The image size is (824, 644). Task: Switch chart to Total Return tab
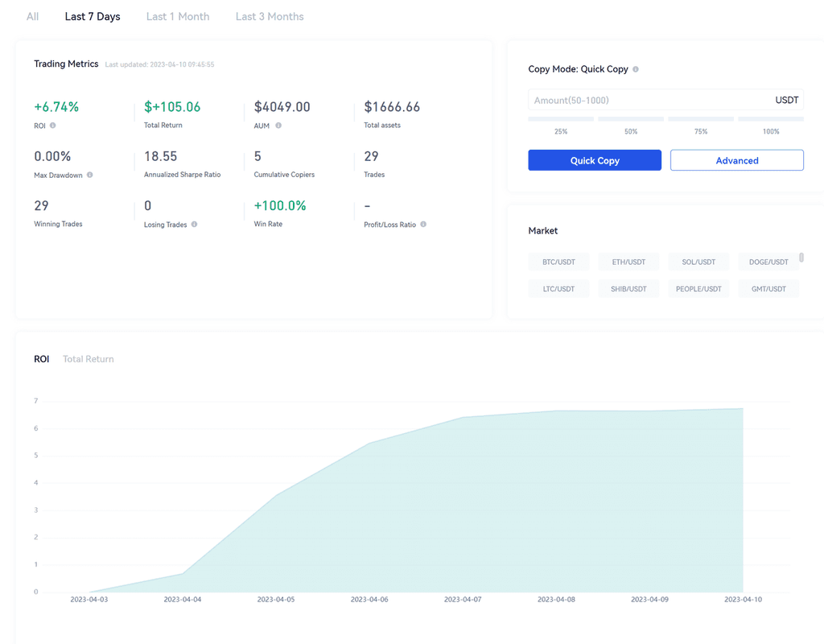tap(89, 359)
